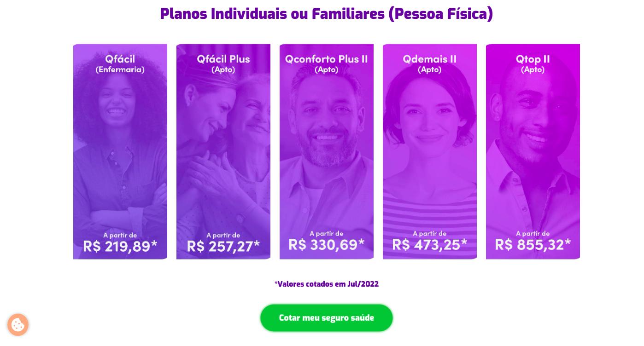Tap the R$ 330,69 price
Screen dimensions: 644x346
tap(327, 244)
